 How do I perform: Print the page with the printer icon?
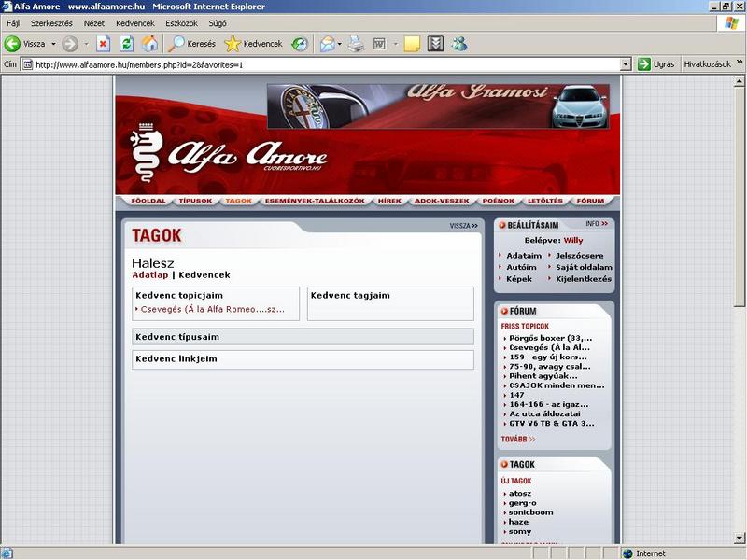(x=356, y=44)
